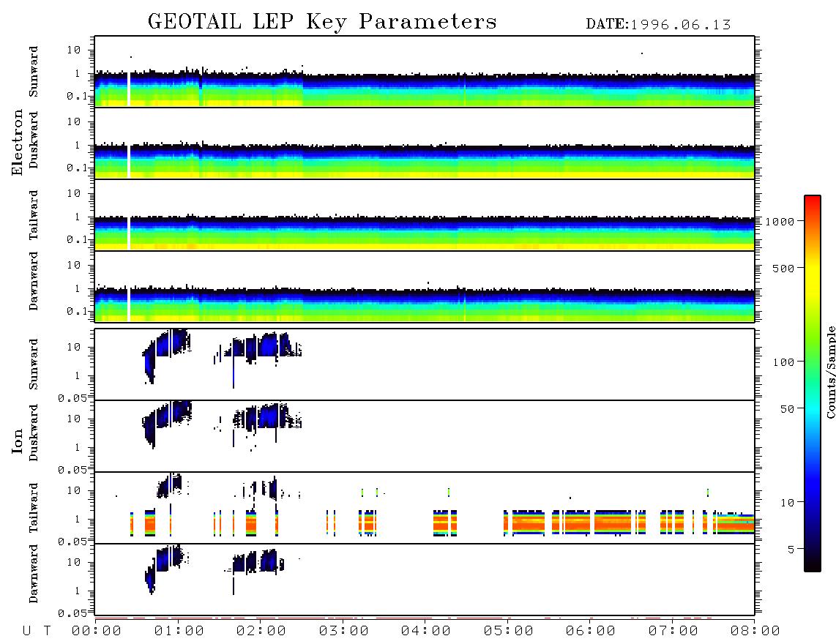Image resolution: width=836 pixels, height=644 pixels.
Task: Select the Ion "Duskward" panel label
Action: point(34,433)
